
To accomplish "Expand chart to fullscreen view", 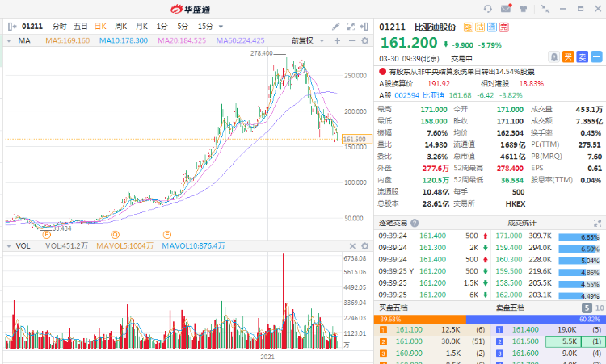I will (x=351, y=27).
